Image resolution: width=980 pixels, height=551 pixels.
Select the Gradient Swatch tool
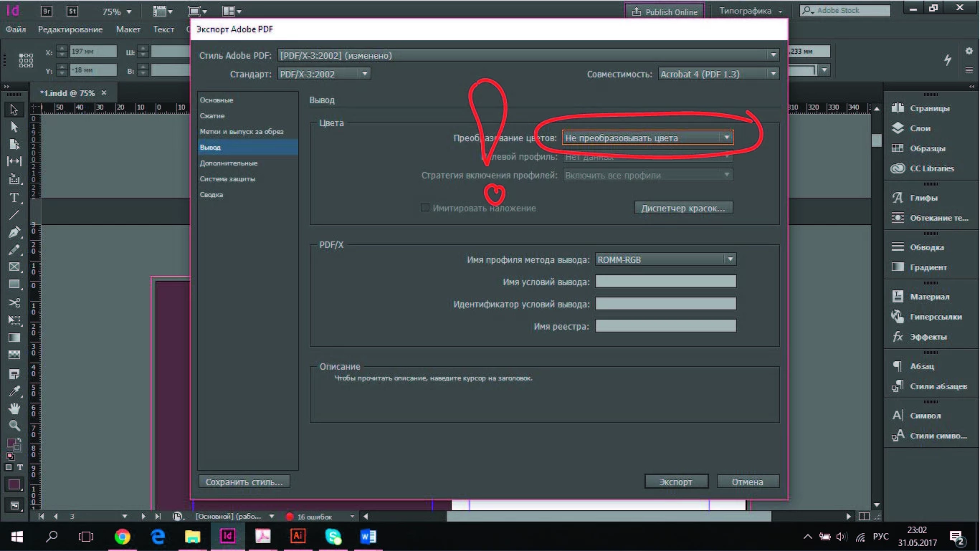point(14,337)
